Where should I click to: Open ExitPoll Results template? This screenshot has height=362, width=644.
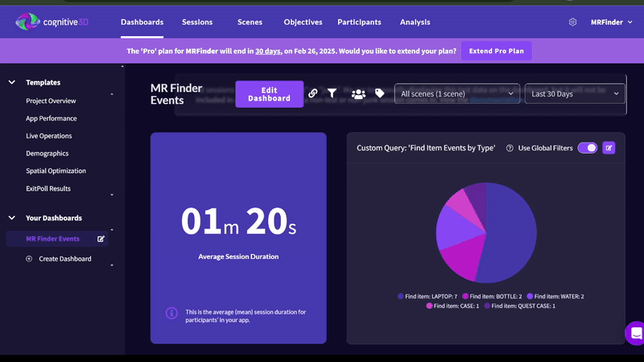(x=48, y=189)
